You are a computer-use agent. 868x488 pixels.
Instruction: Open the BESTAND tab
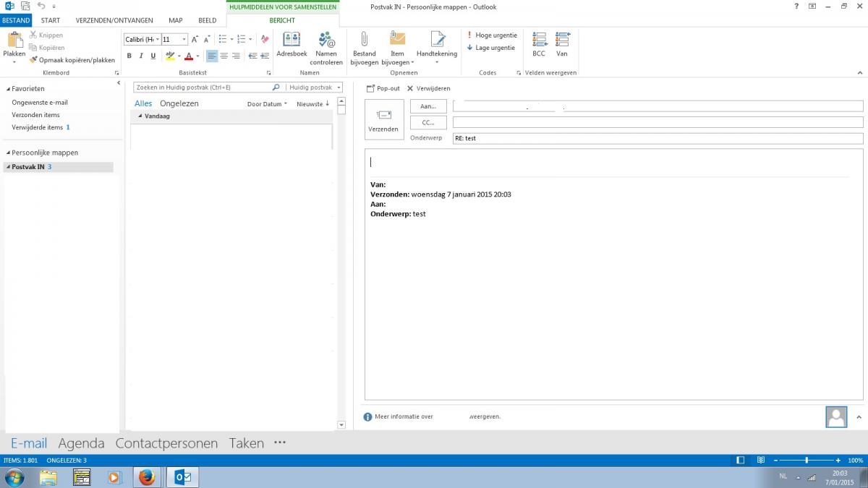pyautogui.click(x=16, y=20)
